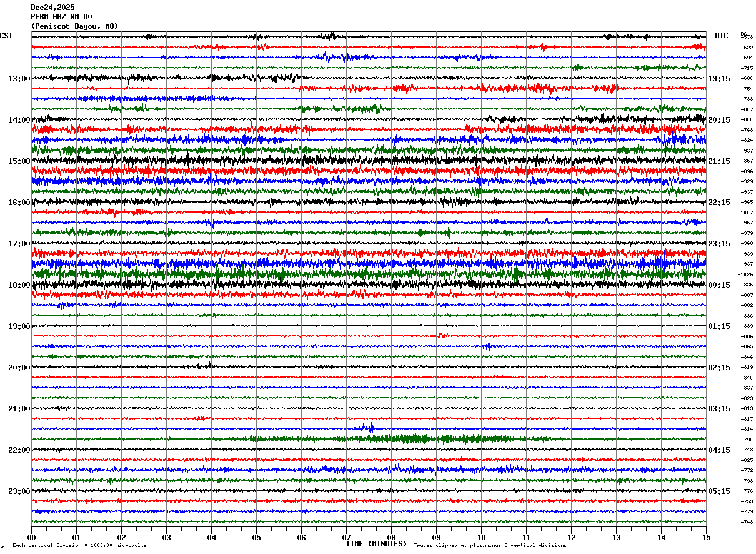756x554 pixels.
Task: Click the 04:15 UTC time label
Action: click(719, 450)
